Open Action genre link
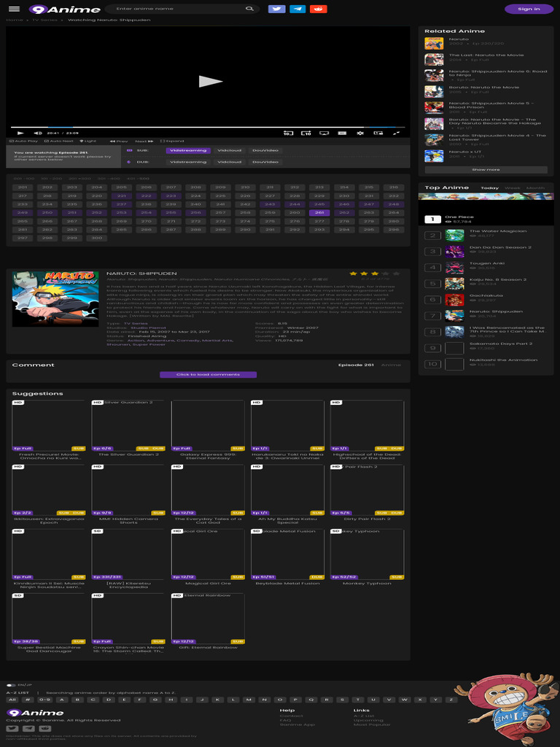This screenshot has height=747, width=560. [136, 341]
